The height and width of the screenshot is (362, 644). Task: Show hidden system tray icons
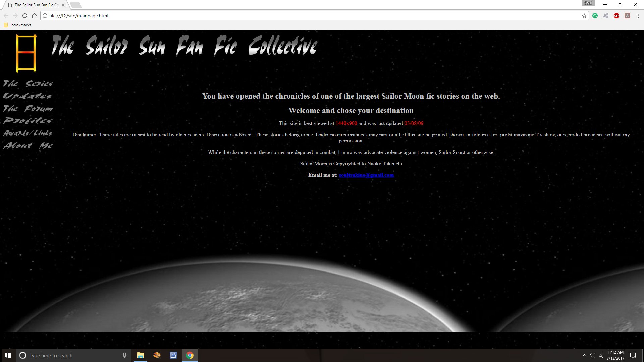coord(584,355)
